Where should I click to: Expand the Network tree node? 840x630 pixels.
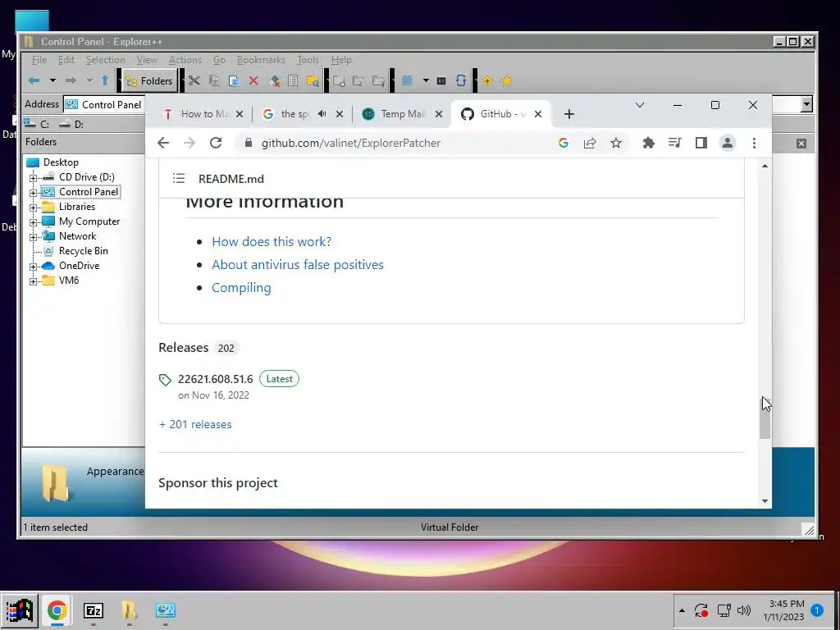point(33,237)
